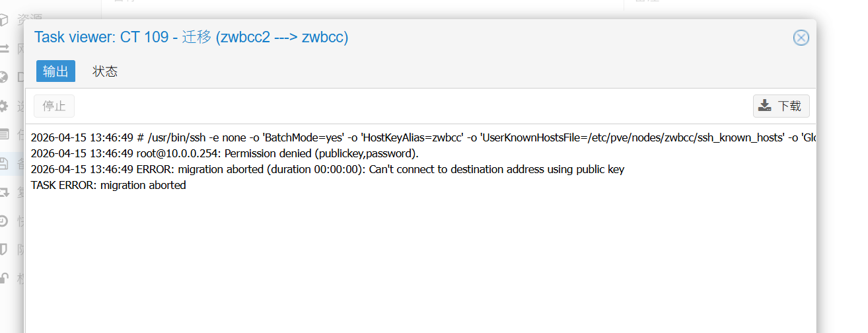Open the 状态 (Status) tab

coord(105,71)
